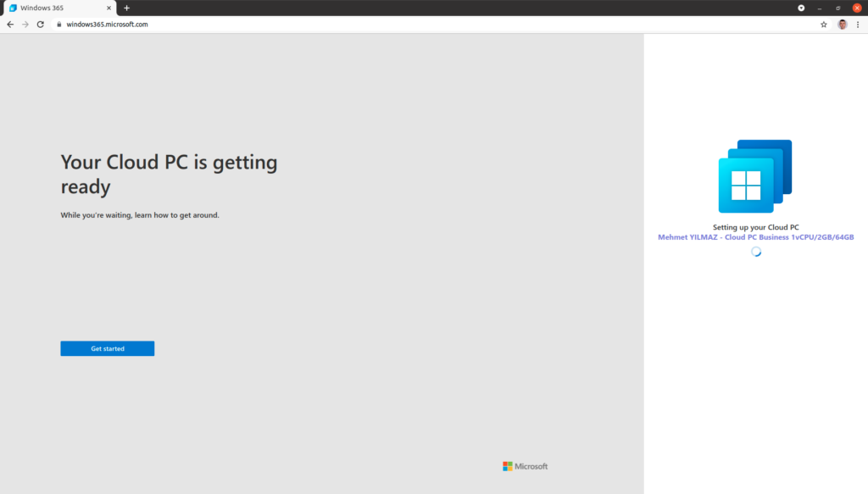Go forward in browser history

tap(25, 25)
